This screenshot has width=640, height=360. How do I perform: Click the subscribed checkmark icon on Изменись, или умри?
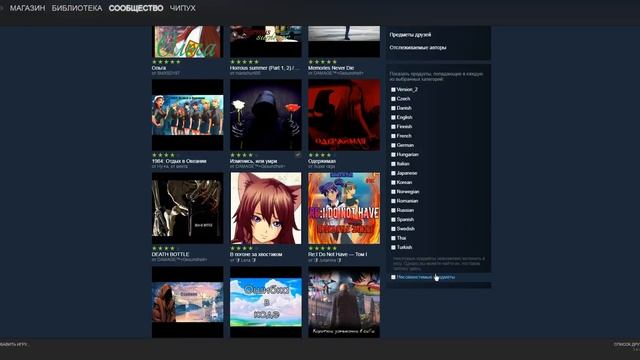(298, 155)
